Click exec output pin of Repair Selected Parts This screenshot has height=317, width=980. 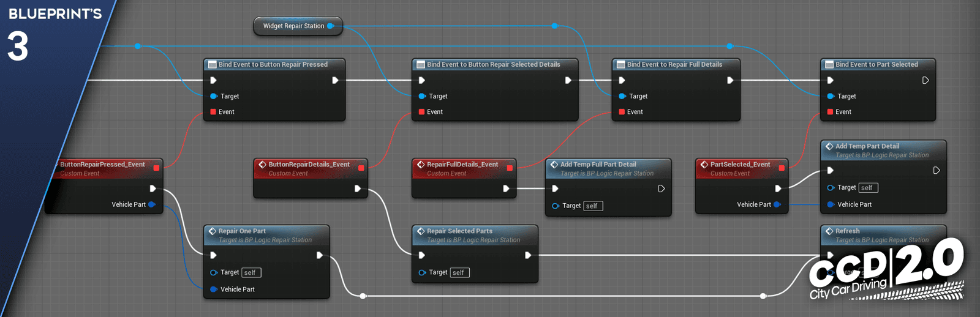coord(527,255)
